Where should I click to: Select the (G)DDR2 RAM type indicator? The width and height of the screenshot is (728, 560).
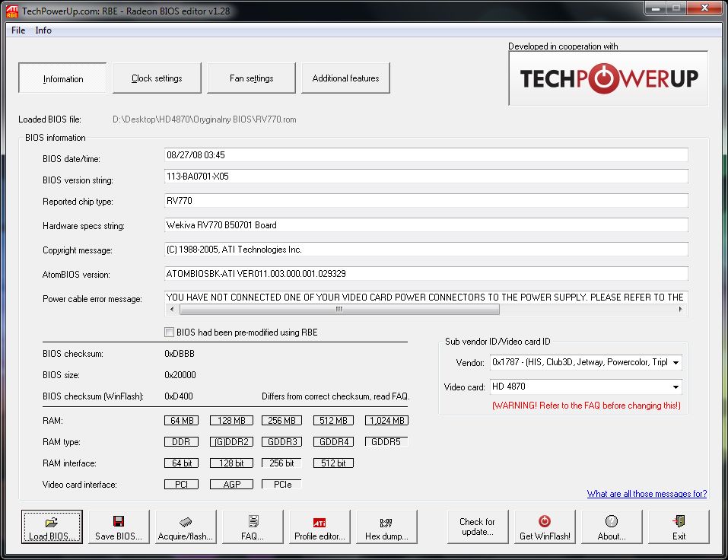pyautogui.click(x=232, y=442)
